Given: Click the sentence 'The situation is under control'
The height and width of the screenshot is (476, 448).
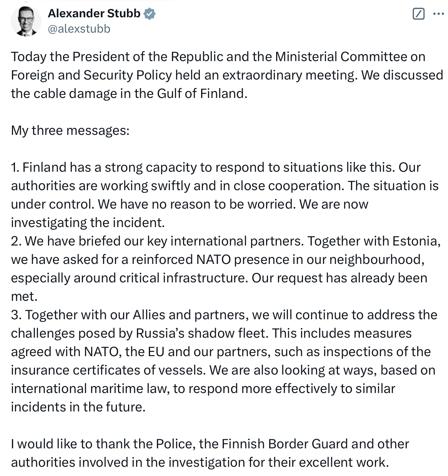Looking at the screenshot, I should tap(392, 186).
